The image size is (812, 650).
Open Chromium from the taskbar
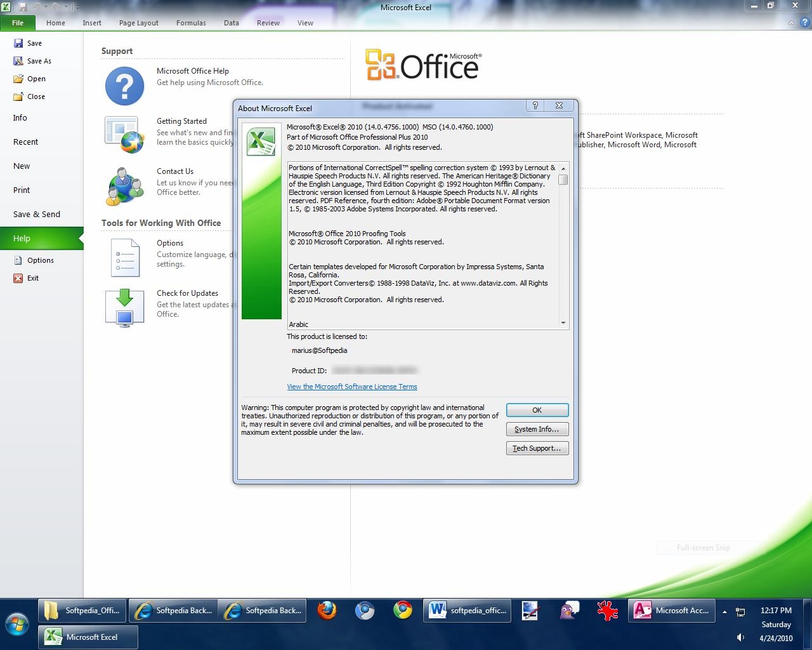(x=365, y=611)
